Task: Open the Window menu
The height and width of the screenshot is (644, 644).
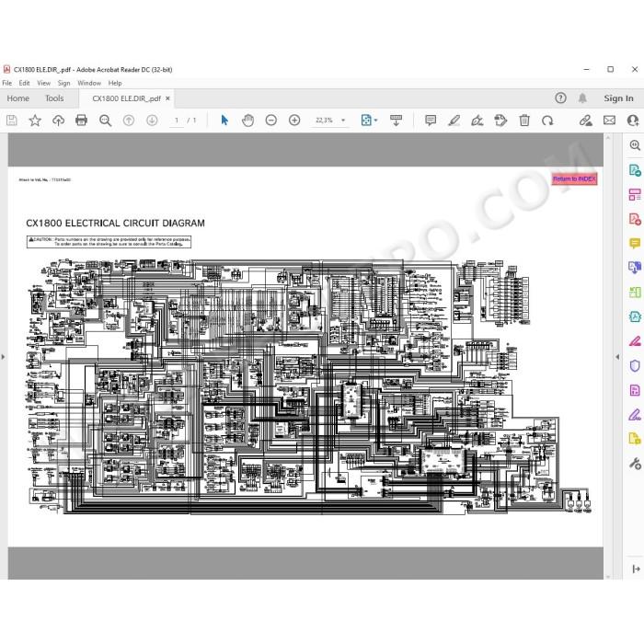Action: pyautogui.click(x=89, y=83)
